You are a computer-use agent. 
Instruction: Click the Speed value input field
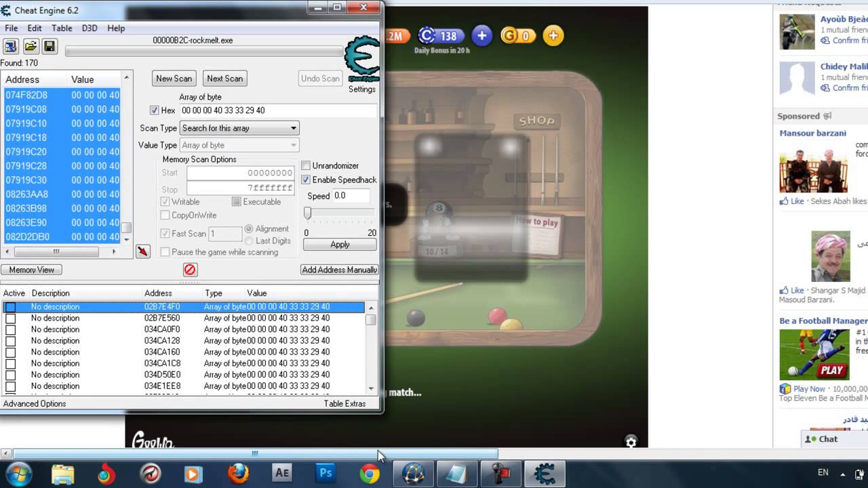pyautogui.click(x=351, y=195)
